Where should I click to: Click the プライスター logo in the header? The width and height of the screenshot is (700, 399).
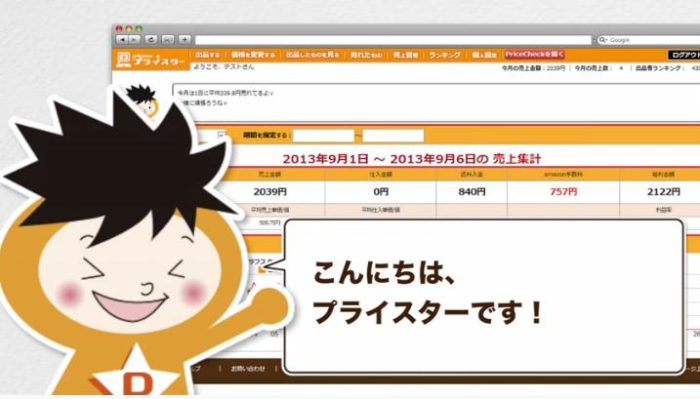click(x=150, y=59)
